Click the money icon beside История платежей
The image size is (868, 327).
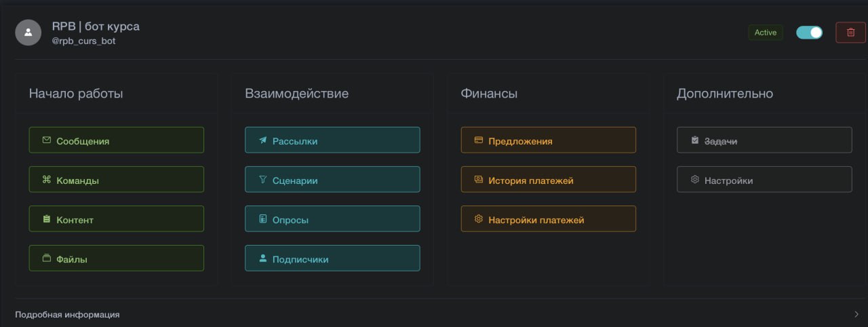click(479, 180)
